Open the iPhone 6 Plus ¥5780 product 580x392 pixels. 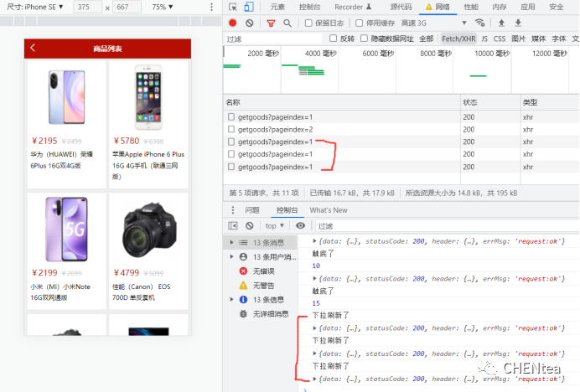tap(148, 124)
